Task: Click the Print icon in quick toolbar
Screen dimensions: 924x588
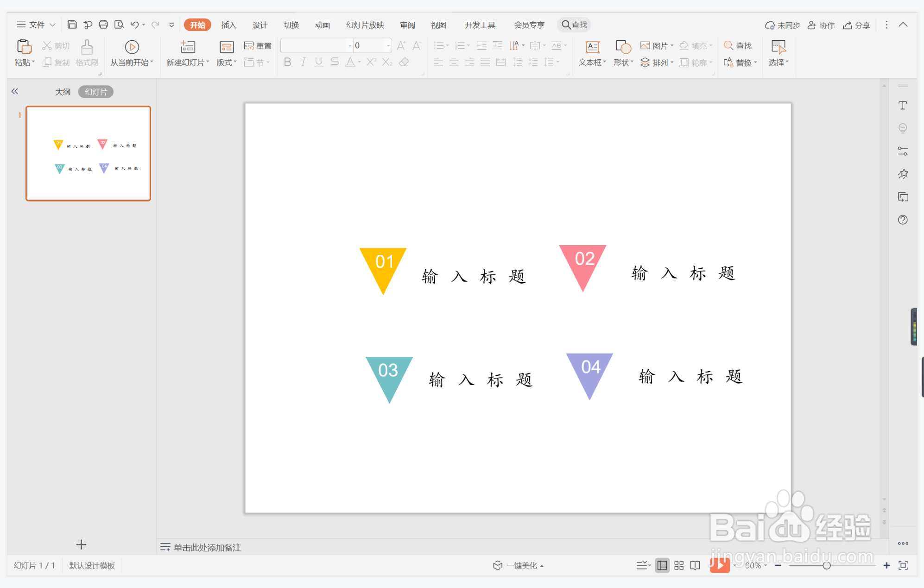Action: coord(103,25)
